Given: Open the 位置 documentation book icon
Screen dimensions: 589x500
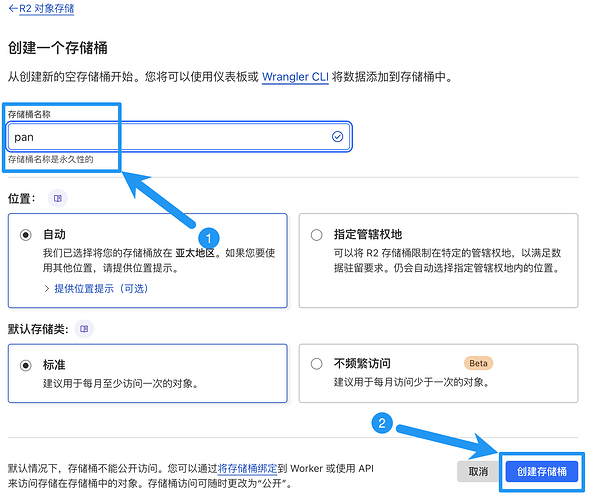Looking at the screenshot, I should [57, 198].
